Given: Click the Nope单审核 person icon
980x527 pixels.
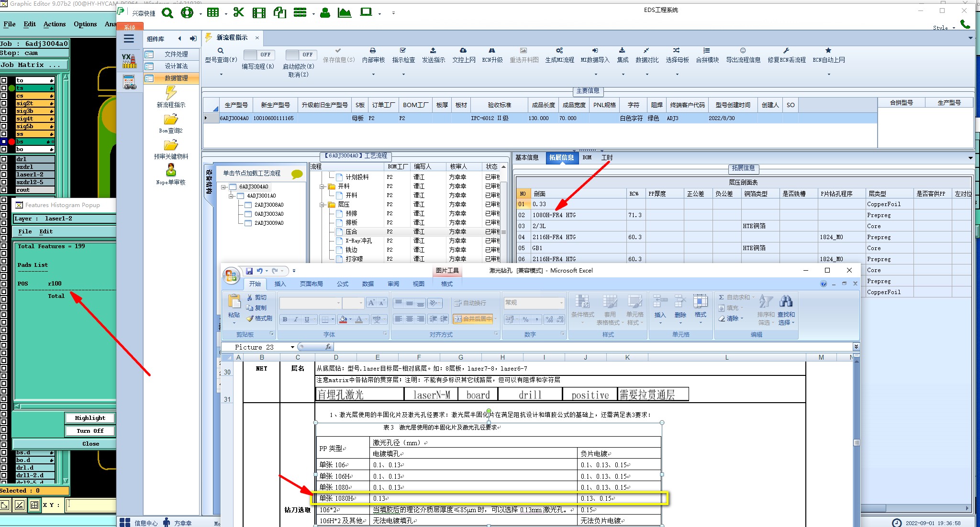Looking at the screenshot, I should click(x=171, y=170).
